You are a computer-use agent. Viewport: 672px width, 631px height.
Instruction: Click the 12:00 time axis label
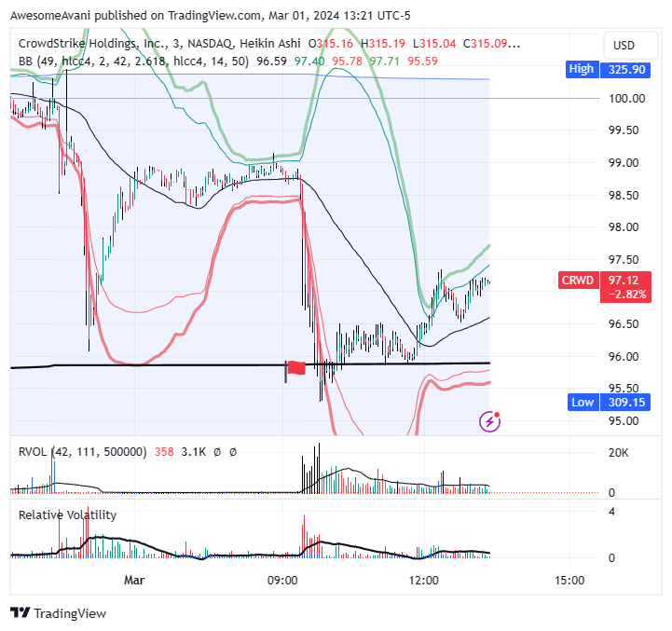tap(423, 581)
